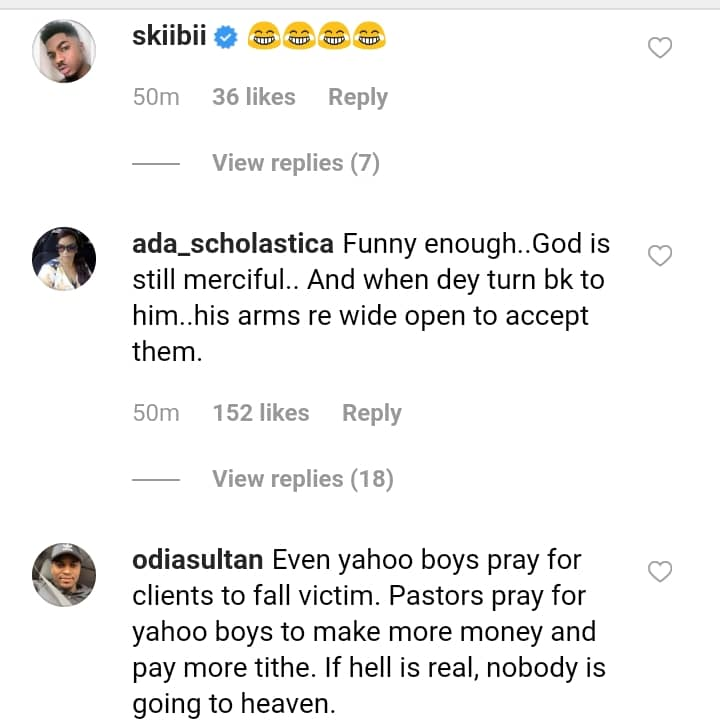720x728 pixels.
Task: Tap the 50m timestamp under ada_scholastica's comment
Action: tap(156, 413)
